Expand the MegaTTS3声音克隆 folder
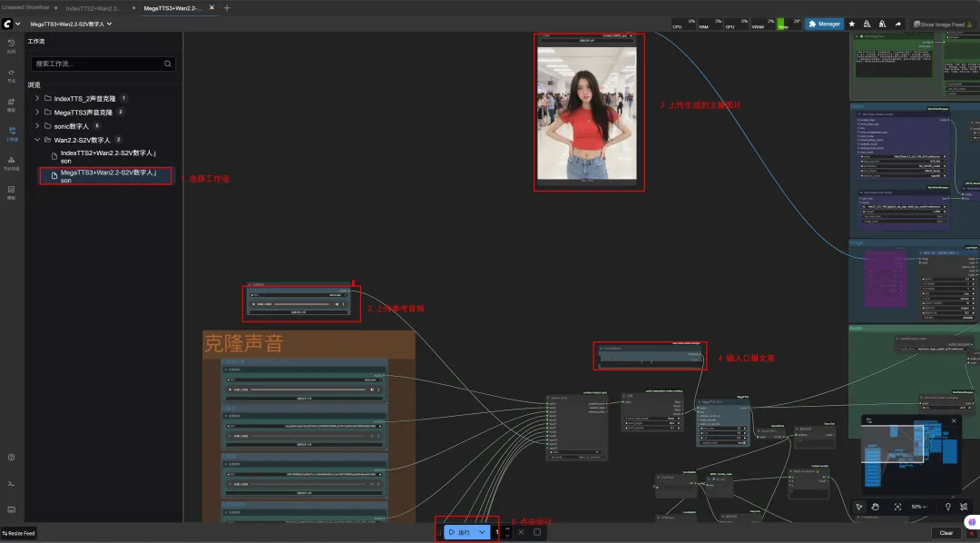Viewport: 980px width, 543px height. pos(37,112)
